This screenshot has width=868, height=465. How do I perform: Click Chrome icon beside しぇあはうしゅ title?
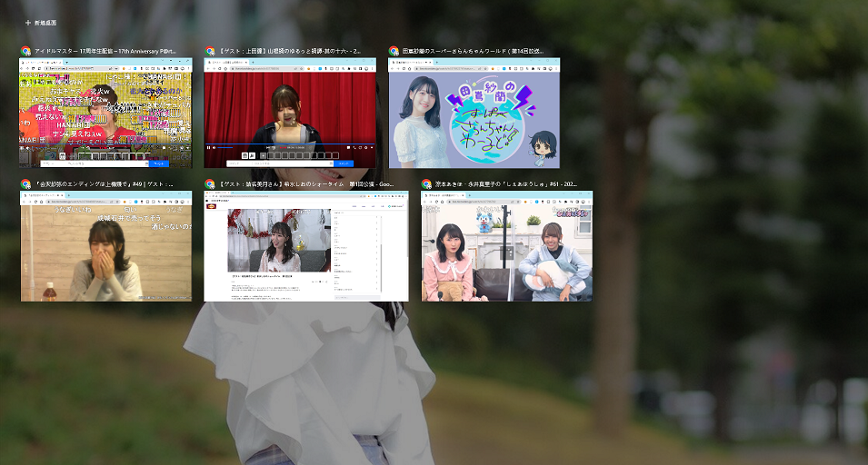click(426, 184)
